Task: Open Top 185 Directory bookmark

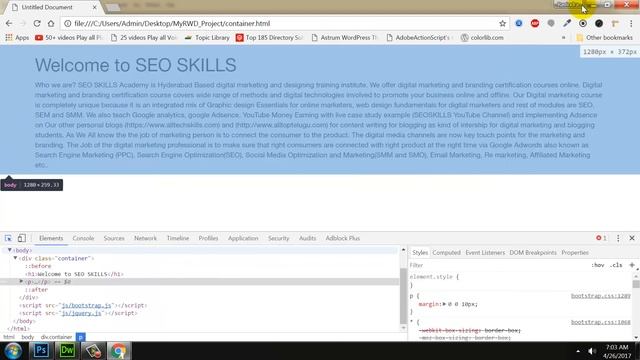Action: pyautogui.click(x=269, y=38)
